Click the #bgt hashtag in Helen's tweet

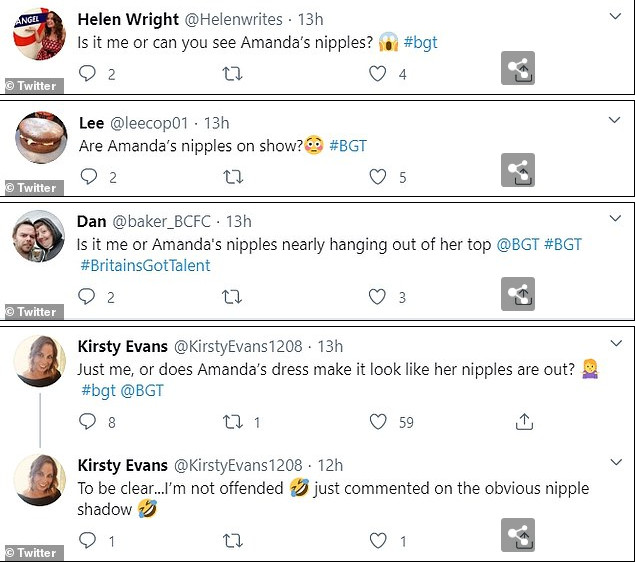click(420, 43)
